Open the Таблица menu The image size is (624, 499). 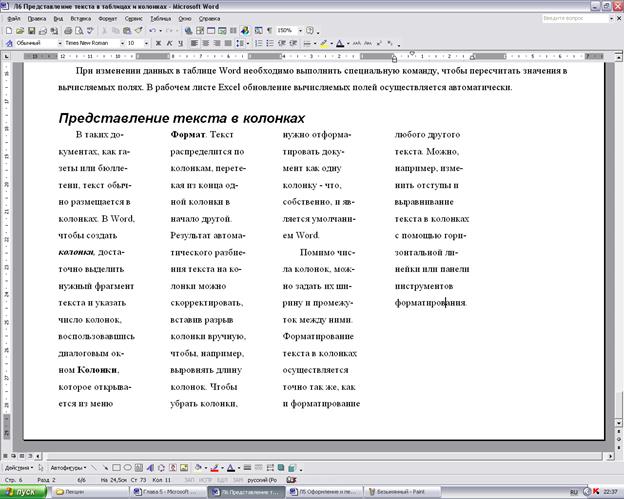pos(160,19)
